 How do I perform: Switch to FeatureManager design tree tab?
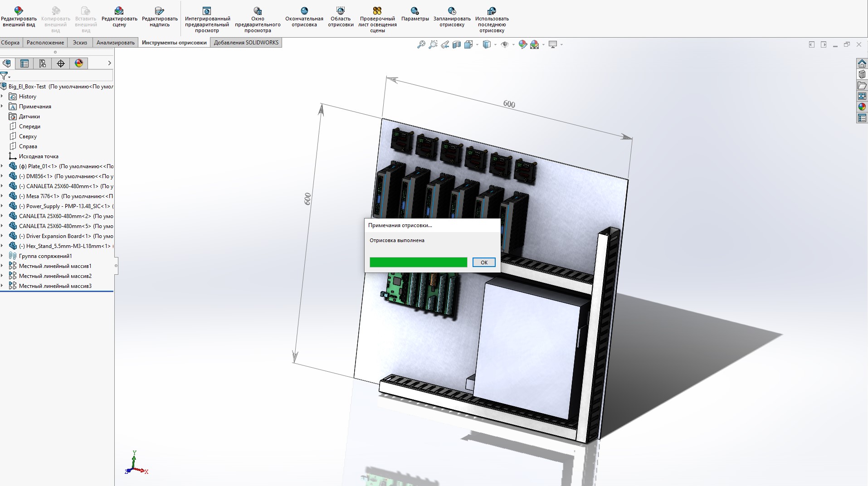(x=7, y=63)
